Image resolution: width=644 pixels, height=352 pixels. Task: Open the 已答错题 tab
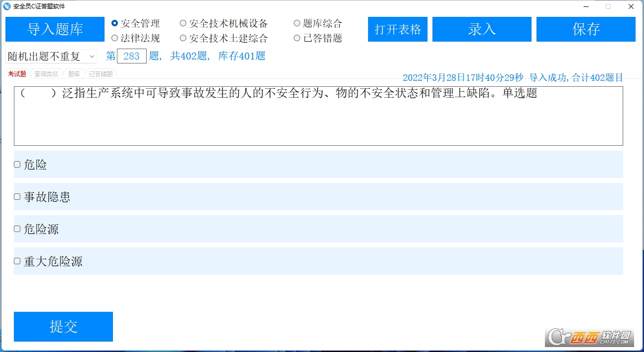(x=101, y=74)
